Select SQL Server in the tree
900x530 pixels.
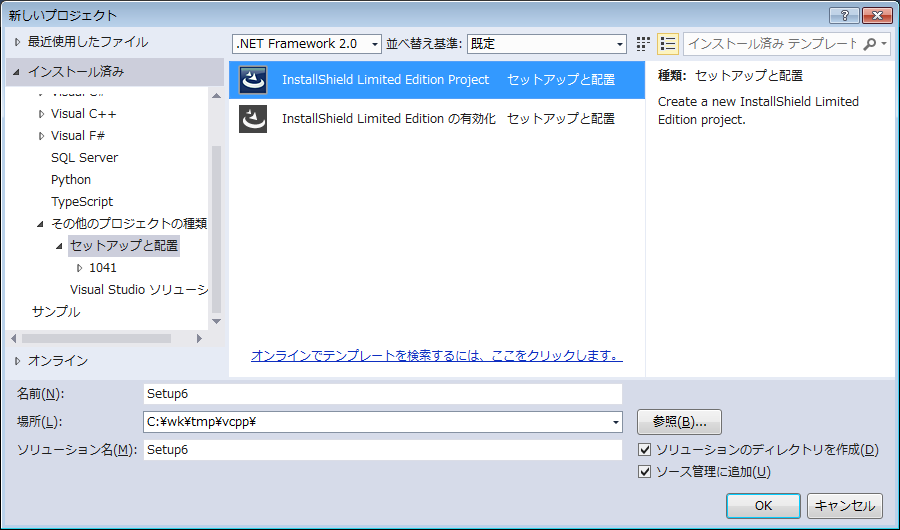pyautogui.click(x=84, y=158)
